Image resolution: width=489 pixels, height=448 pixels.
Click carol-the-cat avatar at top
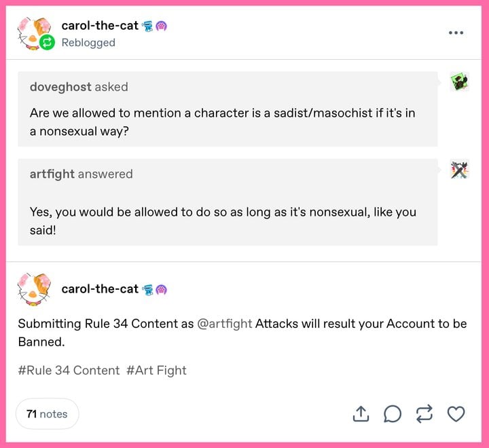coord(32,31)
